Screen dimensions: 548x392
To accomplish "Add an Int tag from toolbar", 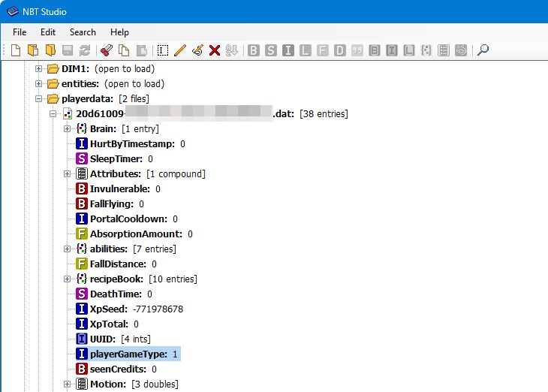I will click(x=288, y=50).
